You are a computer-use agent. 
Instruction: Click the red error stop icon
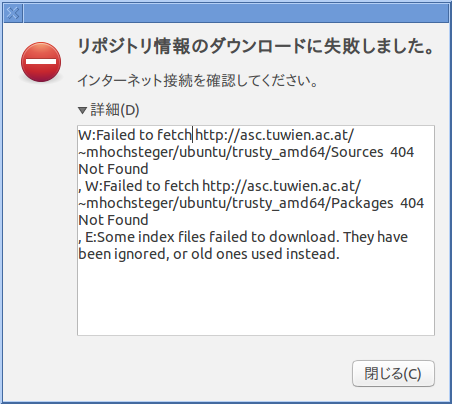41,62
